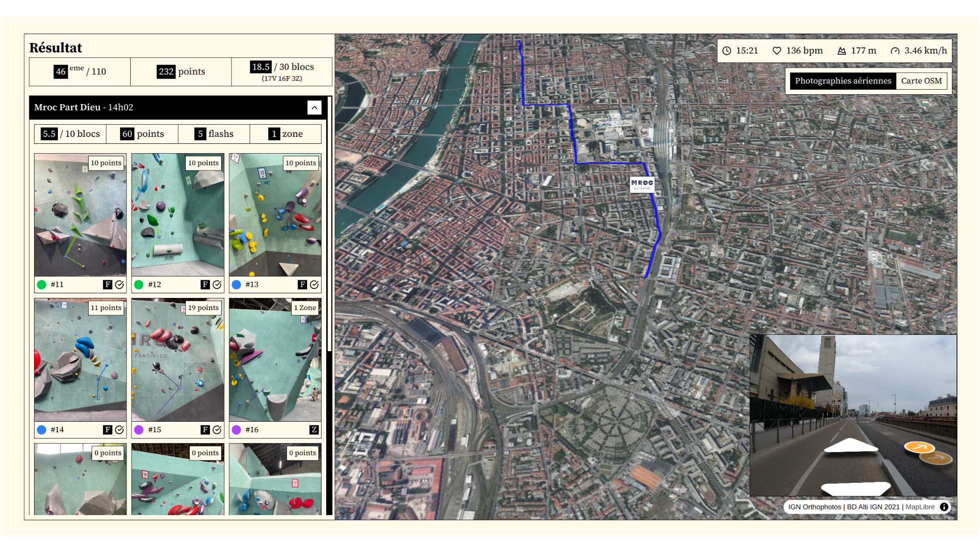Select the Photographies aériennes layer

click(843, 81)
